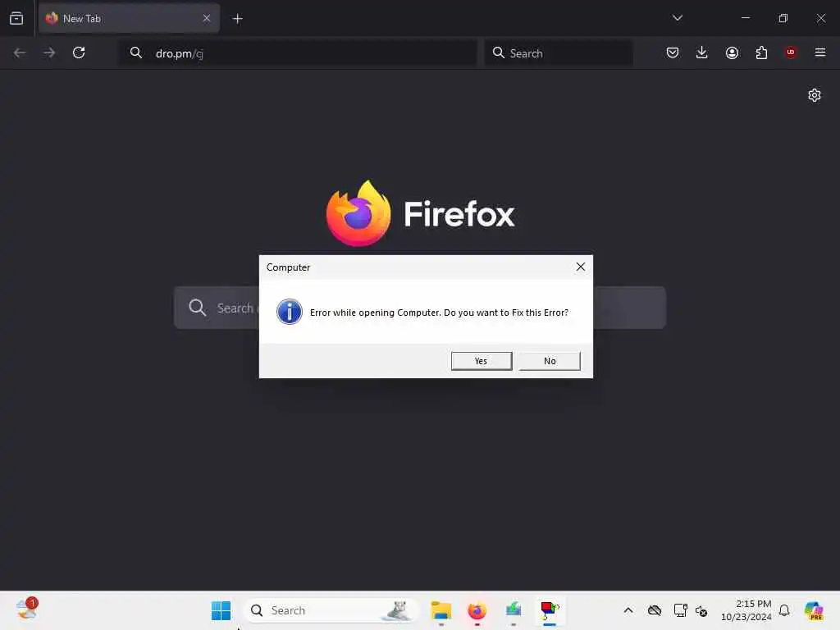
Task: Select the New Tab tab
Action: (129, 18)
